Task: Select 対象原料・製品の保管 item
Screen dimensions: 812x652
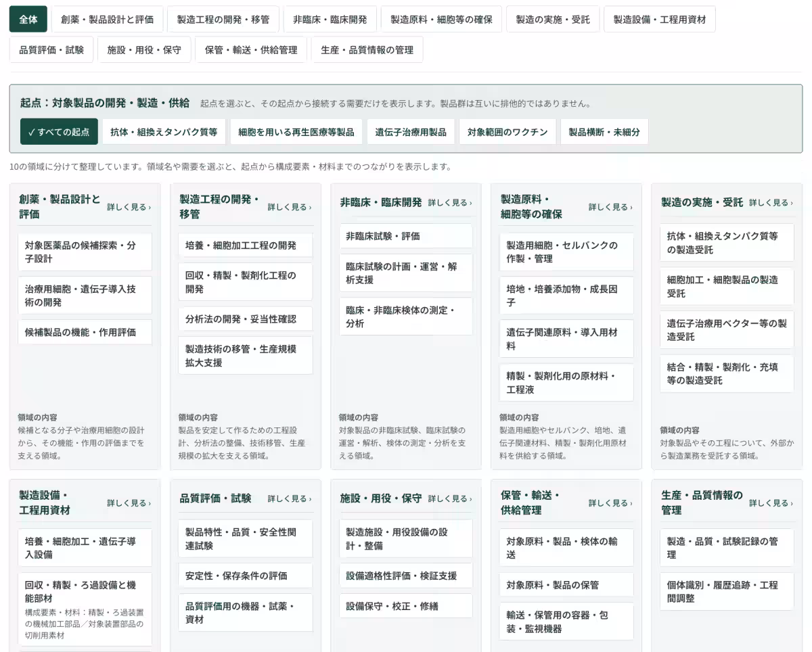Action: [567, 585]
